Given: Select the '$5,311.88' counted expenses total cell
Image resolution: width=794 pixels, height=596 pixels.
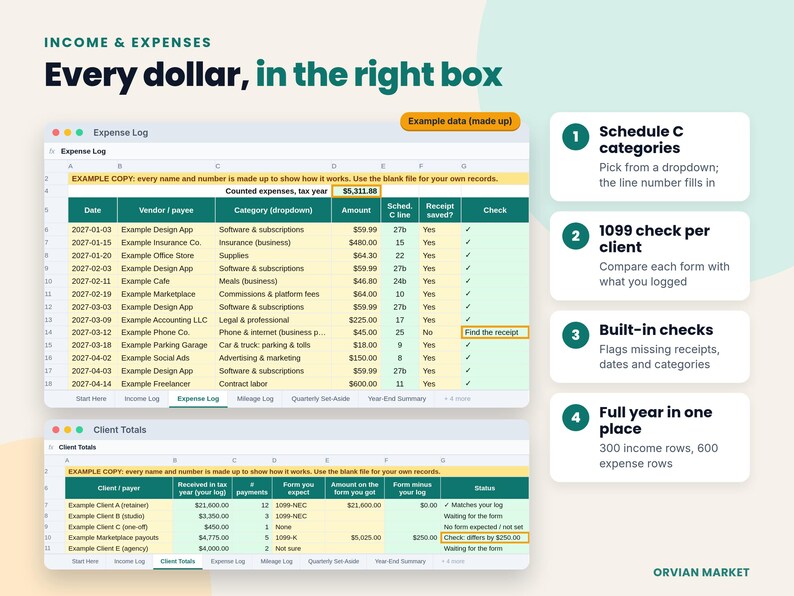Looking at the screenshot, I should pos(356,191).
